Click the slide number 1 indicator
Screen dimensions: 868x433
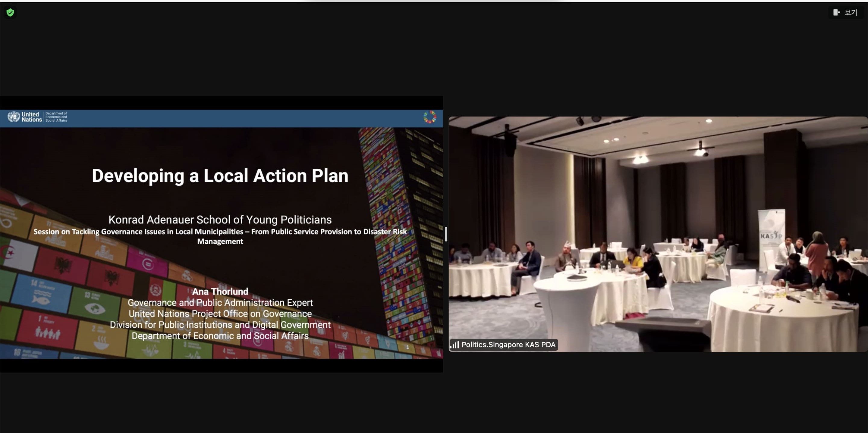tap(407, 347)
